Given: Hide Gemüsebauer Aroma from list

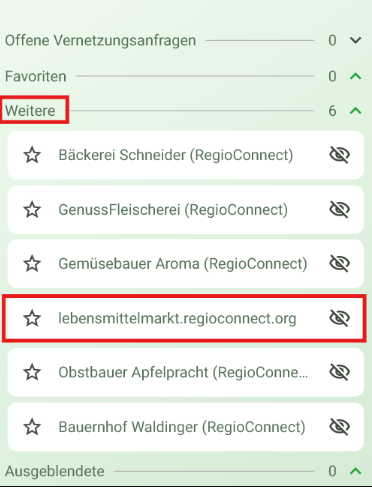Looking at the screenshot, I should click(339, 264).
